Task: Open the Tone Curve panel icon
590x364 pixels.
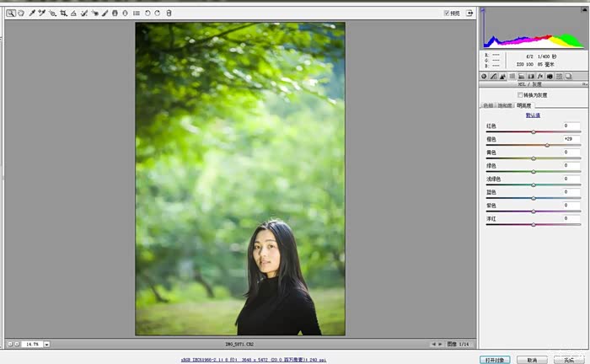Action: point(494,76)
